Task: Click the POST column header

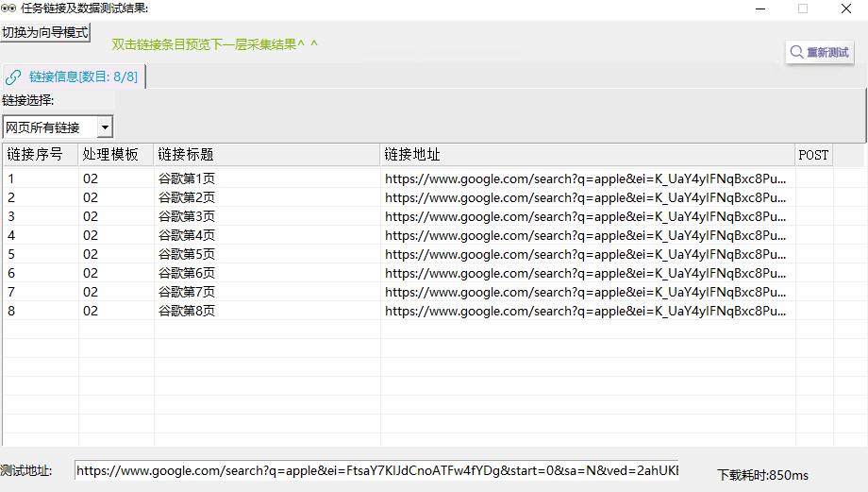Action: pos(813,155)
